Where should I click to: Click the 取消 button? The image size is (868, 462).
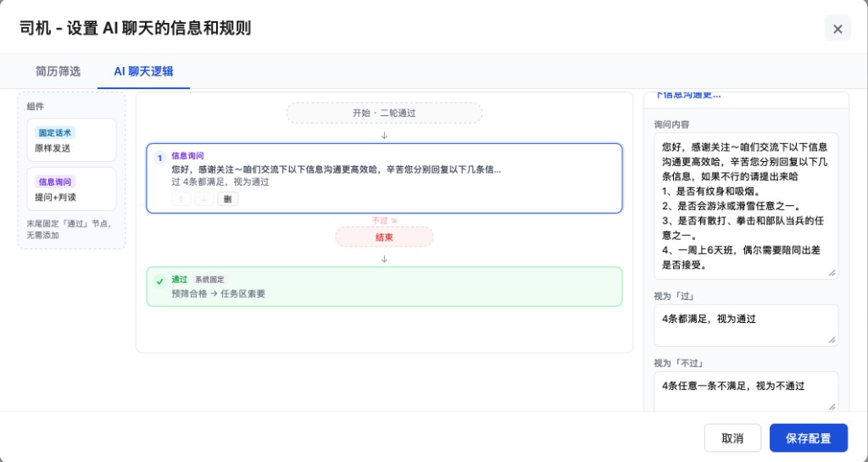click(732, 438)
